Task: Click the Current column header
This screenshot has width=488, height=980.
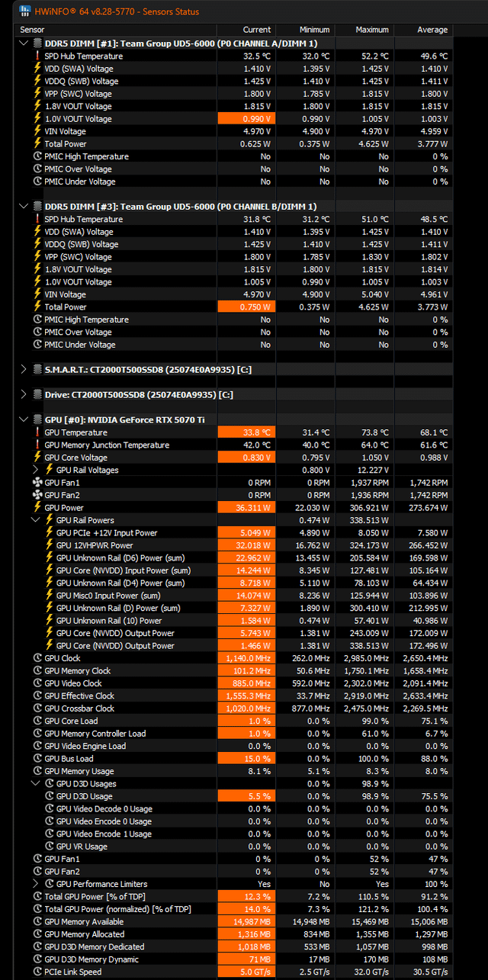Action: pyautogui.click(x=246, y=30)
